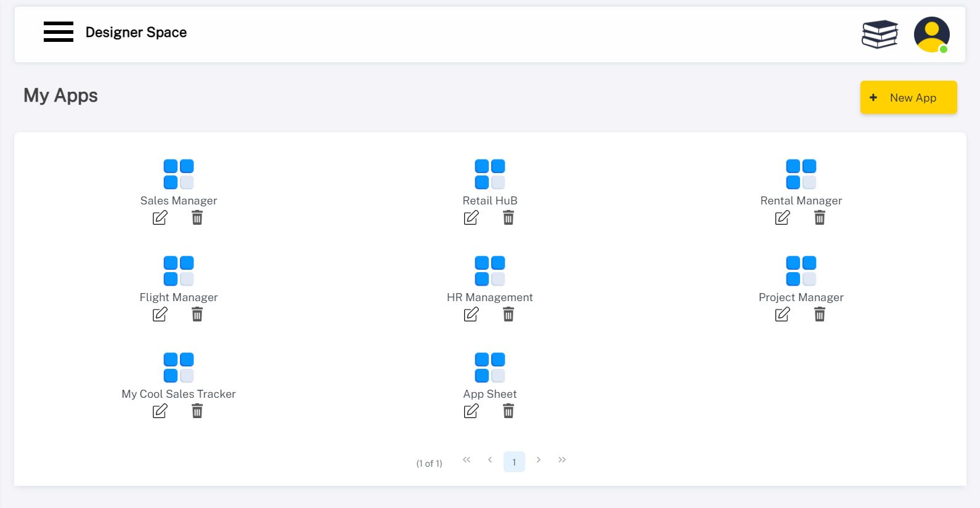Delete the Project Manager app
Screen dimensions: 980x508
pos(820,315)
